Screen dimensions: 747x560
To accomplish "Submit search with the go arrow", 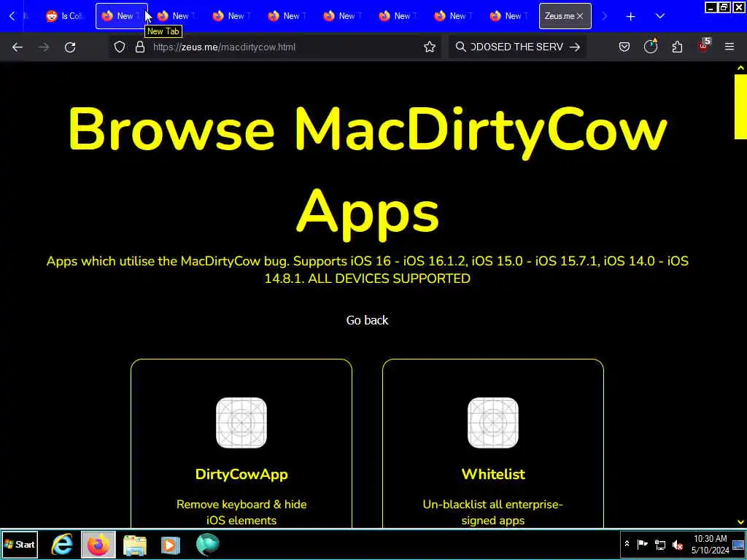I will [x=575, y=47].
